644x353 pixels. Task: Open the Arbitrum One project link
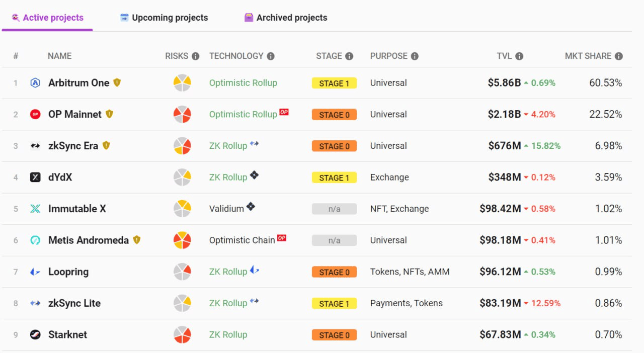78,83
